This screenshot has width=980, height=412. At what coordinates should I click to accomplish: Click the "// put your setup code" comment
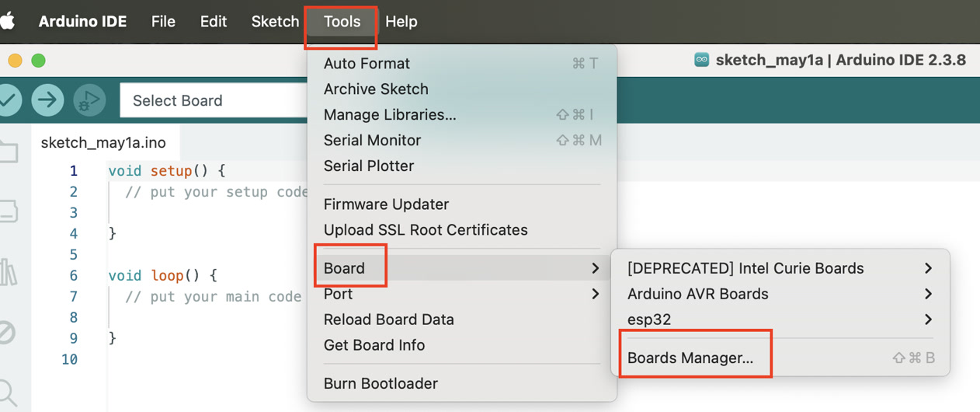[x=217, y=192]
